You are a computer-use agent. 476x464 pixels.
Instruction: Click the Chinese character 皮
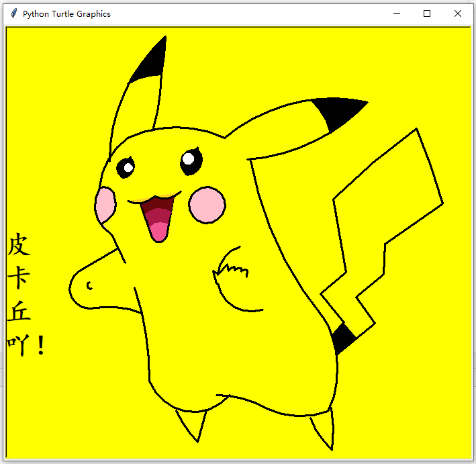coord(19,244)
